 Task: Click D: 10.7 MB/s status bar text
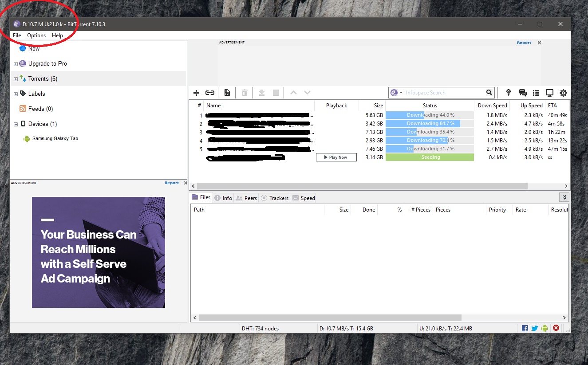pos(346,329)
